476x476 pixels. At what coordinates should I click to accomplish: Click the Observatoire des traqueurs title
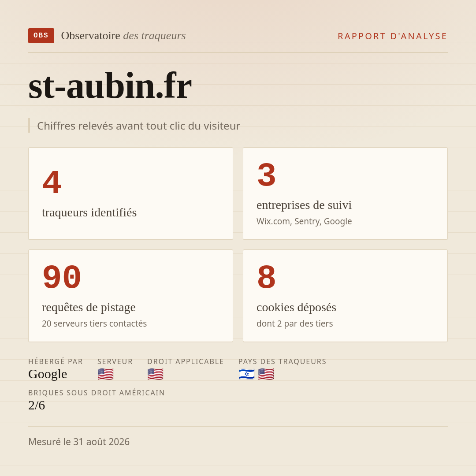click(123, 36)
